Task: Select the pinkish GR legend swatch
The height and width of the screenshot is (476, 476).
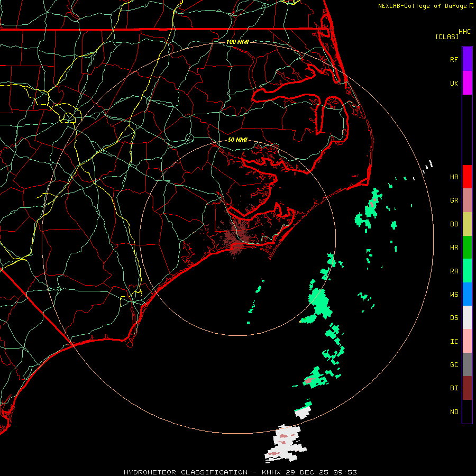Action: tap(467, 200)
